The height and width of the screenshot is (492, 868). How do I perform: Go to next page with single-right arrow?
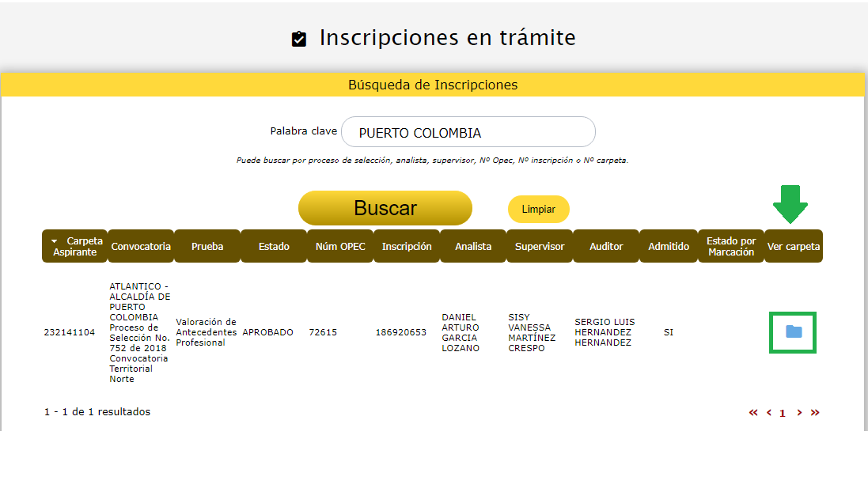tap(799, 413)
